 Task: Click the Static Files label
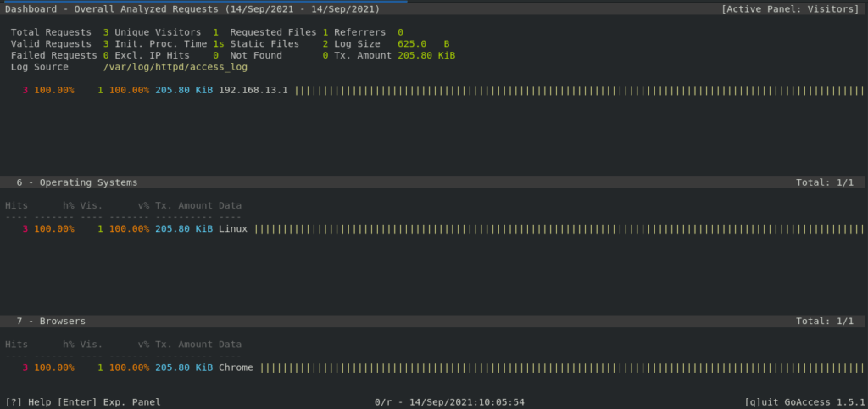[264, 44]
